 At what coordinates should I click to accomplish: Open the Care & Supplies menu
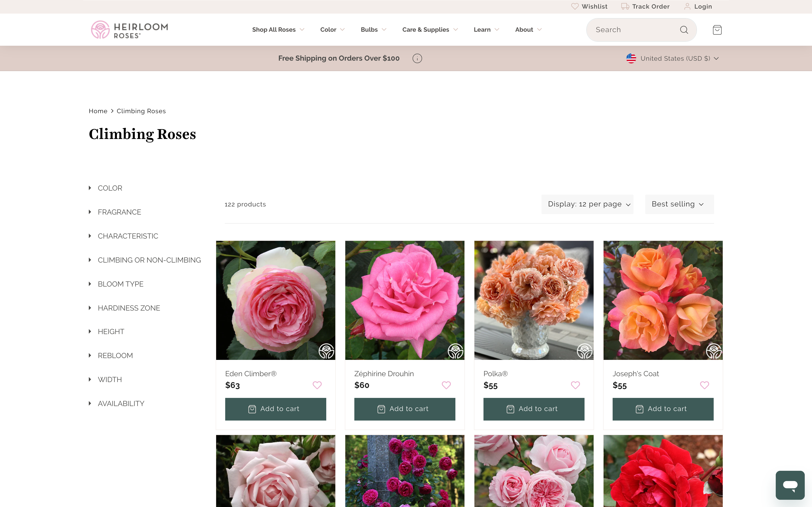click(425, 29)
